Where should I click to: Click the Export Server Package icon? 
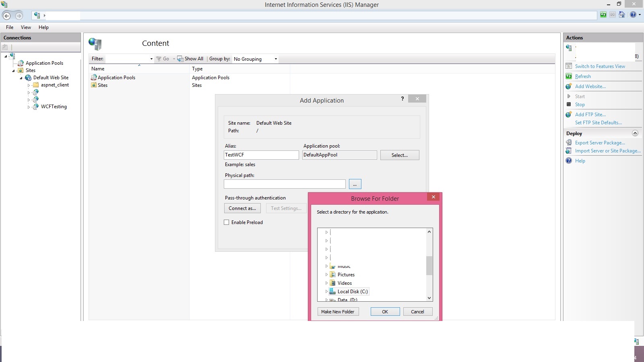pos(569,142)
